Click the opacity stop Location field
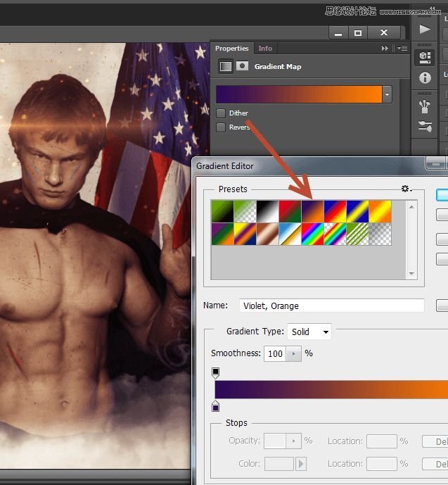 [x=382, y=441]
